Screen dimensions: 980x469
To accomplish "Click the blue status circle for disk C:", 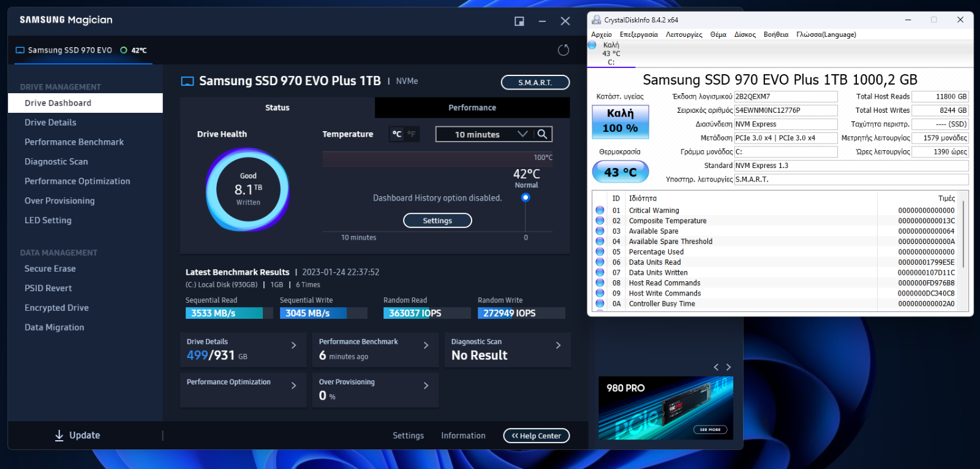I will (592, 45).
